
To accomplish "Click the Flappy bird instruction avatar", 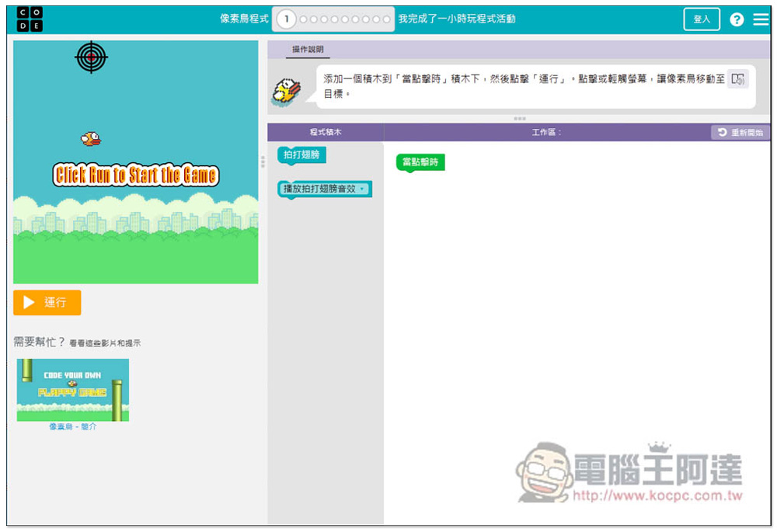I will click(x=285, y=91).
